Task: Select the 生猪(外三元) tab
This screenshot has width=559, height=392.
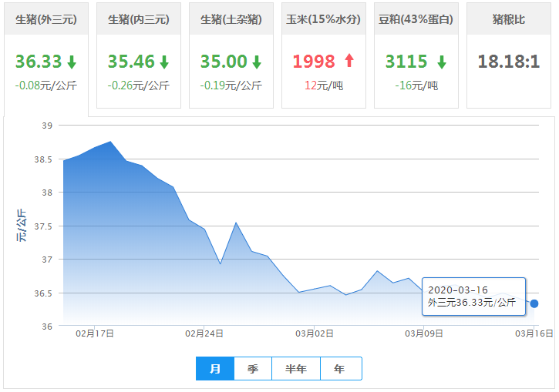Action: point(45,19)
